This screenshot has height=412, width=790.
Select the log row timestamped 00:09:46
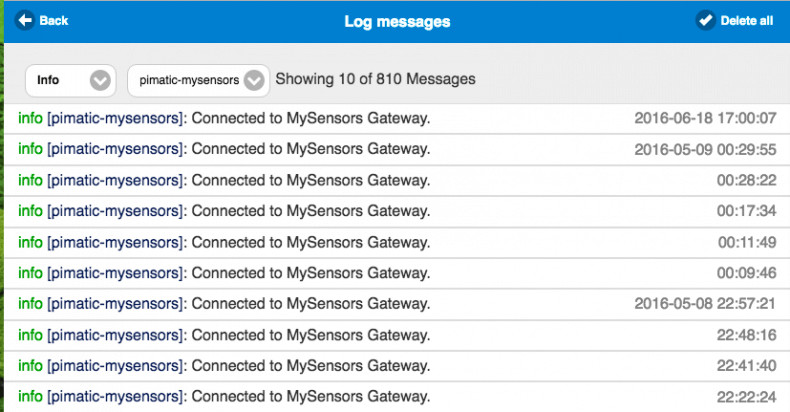point(397,273)
